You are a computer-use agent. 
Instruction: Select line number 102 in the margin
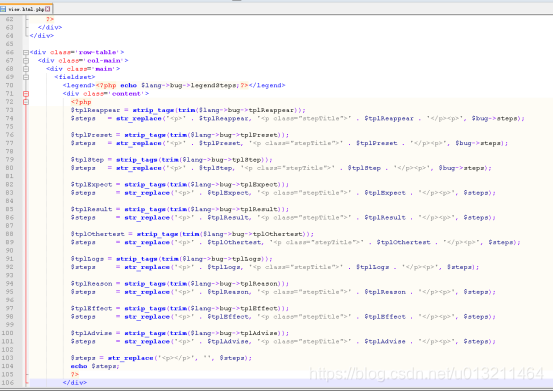coord(7,350)
